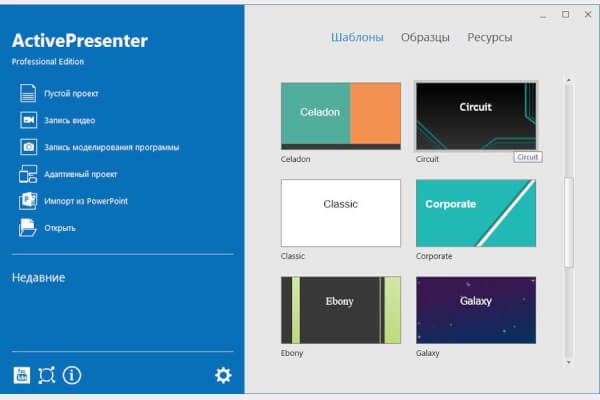Click the open folder icon
600x400 pixels.
pyautogui.click(x=28, y=228)
